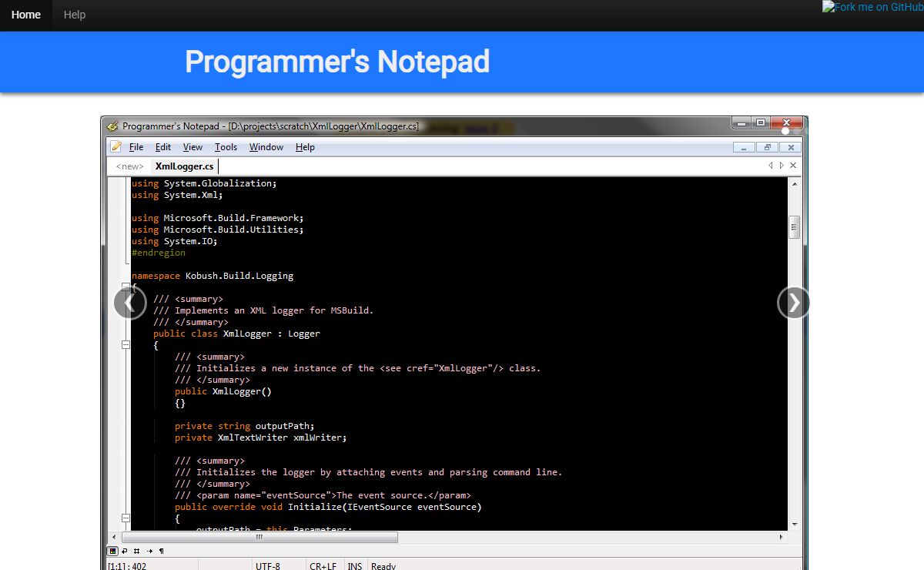Viewport: 924px width, 570px height.
Task: Click the '#endregion' directive line
Action: pos(159,253)
